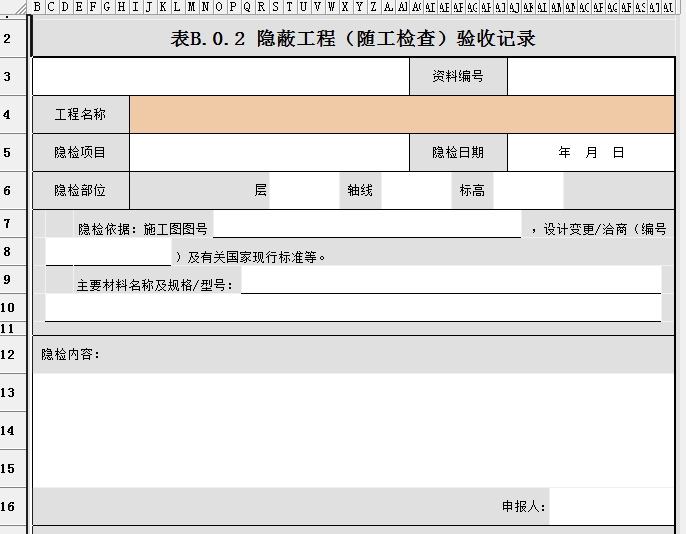Screen dimensions: 686x534
Task: Select the 工程名称 label cell
Action: click(x=81, y=114)
